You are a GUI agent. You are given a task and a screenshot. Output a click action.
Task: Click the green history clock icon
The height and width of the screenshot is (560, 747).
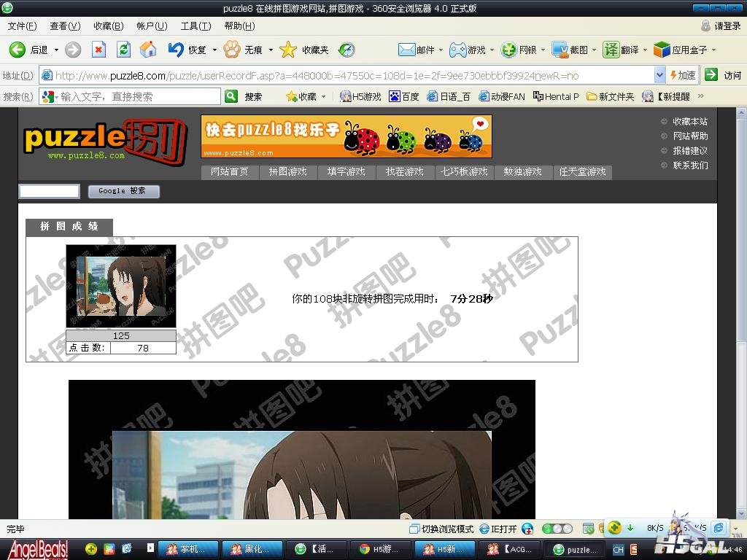tap(347, 50)
